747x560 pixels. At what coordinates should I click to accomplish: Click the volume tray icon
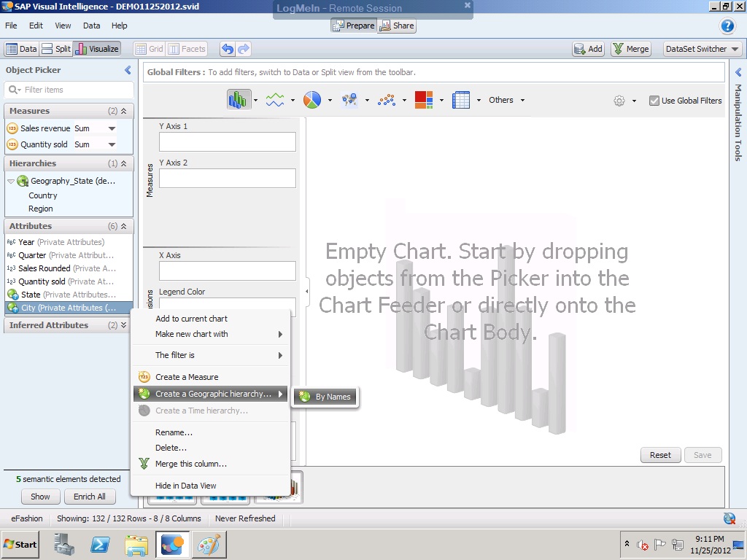(643, 544)
